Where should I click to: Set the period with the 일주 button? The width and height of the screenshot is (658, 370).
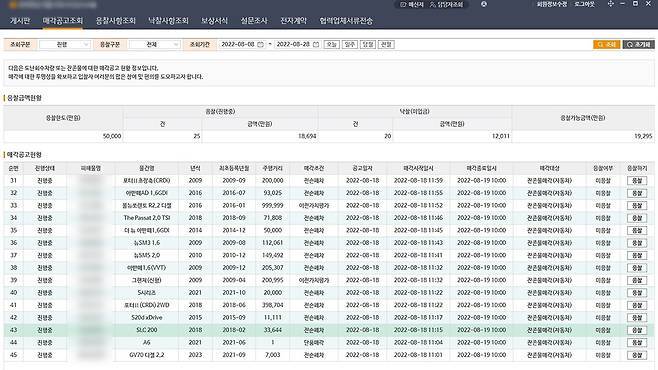pyautogui.click(x=350, y=44)
